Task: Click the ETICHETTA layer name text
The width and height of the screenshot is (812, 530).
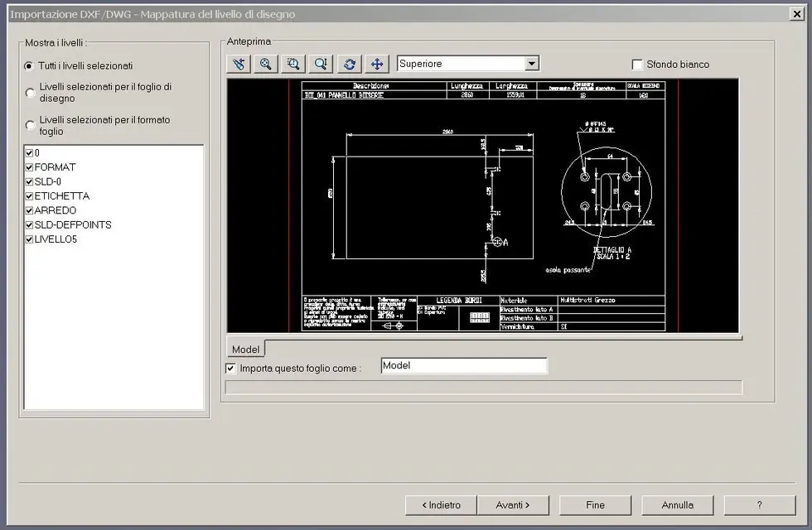Action: [61, 196]
